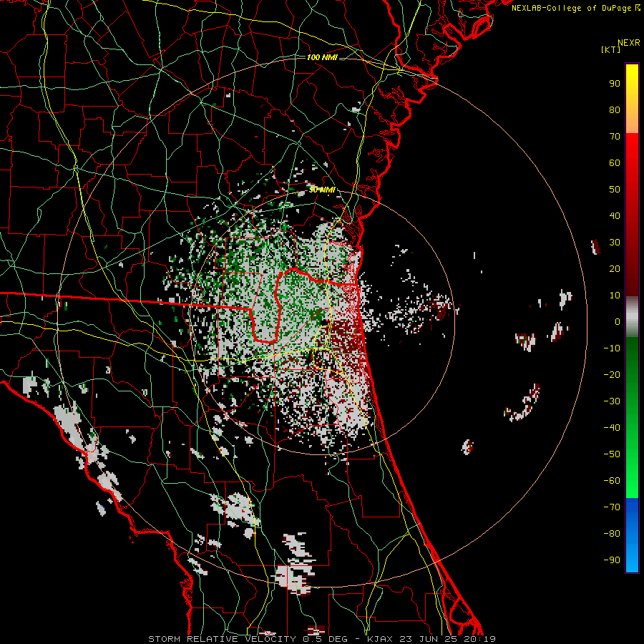Click the 80 value on the velocity scale

point(615,110)
